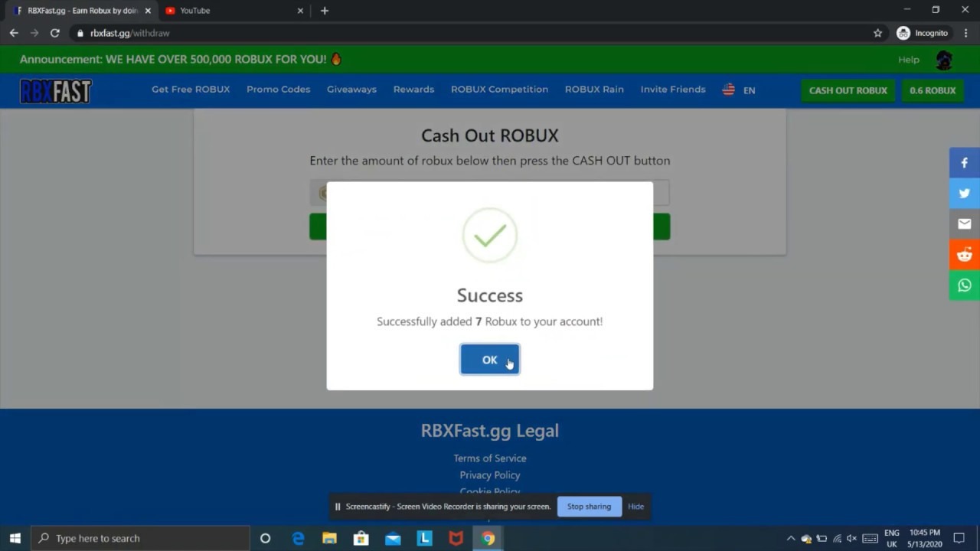Open the ROBUX Competition menu item
This screenshot has width=980, height=551.
tap(499, 90)
